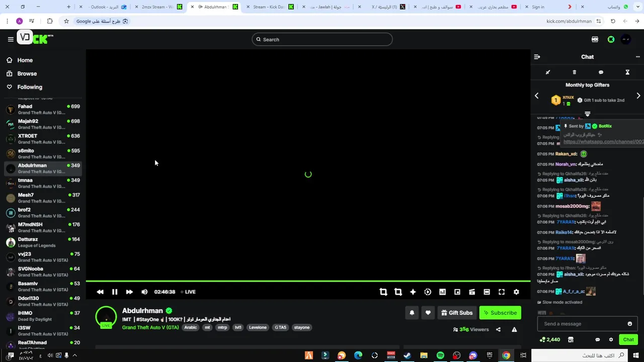Image resolution: width=644 pixels, height=362 pixels.
Task: Click the green Subscribe button
Action: tap(500, 313)
